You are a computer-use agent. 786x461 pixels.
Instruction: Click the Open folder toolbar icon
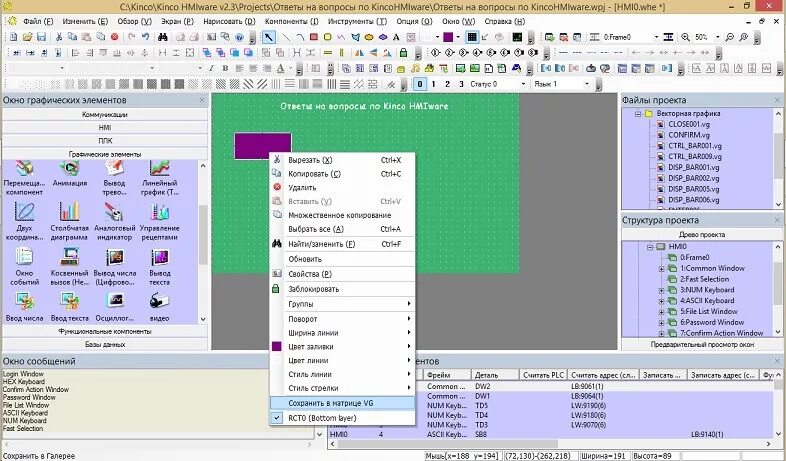(28, 37)
